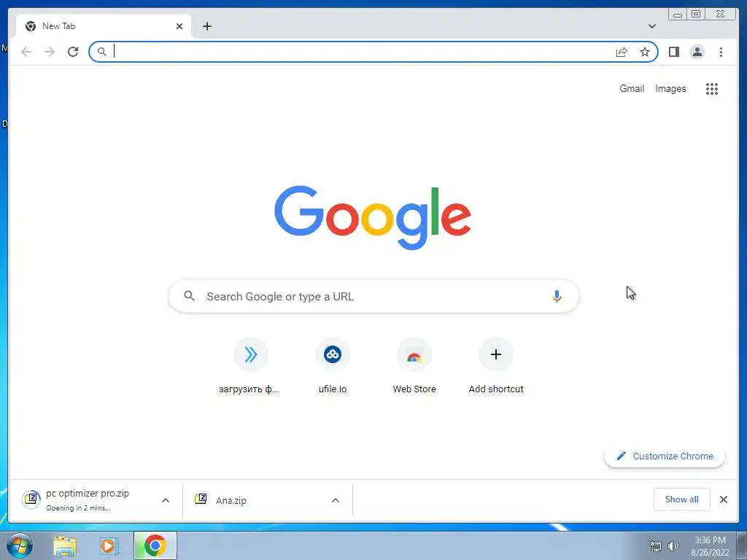Viewport: 747px width, 560px height.
Task: Open the side panel
Action: click(x=673, y=52)
